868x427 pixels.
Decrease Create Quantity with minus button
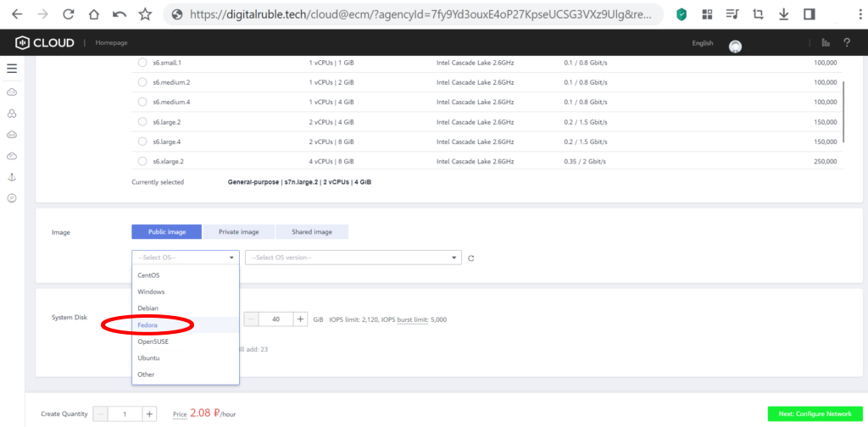pyautogui.click(x=101, y=413)
